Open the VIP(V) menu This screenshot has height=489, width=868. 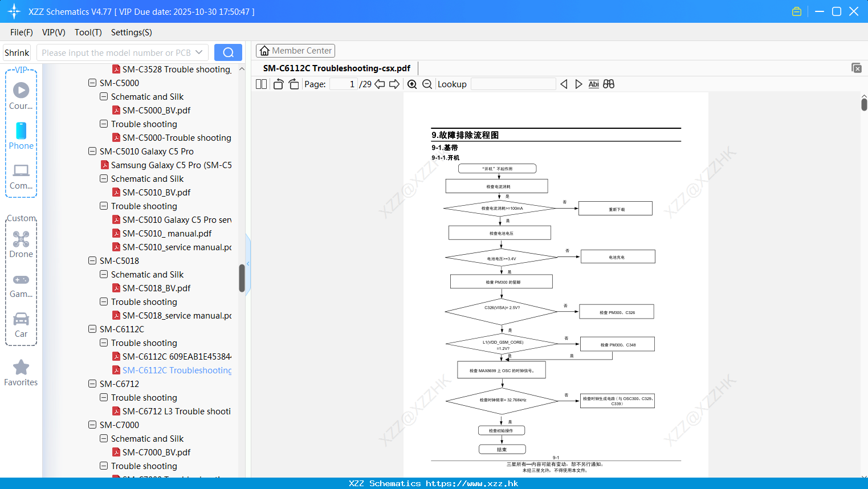click(54, 32)
